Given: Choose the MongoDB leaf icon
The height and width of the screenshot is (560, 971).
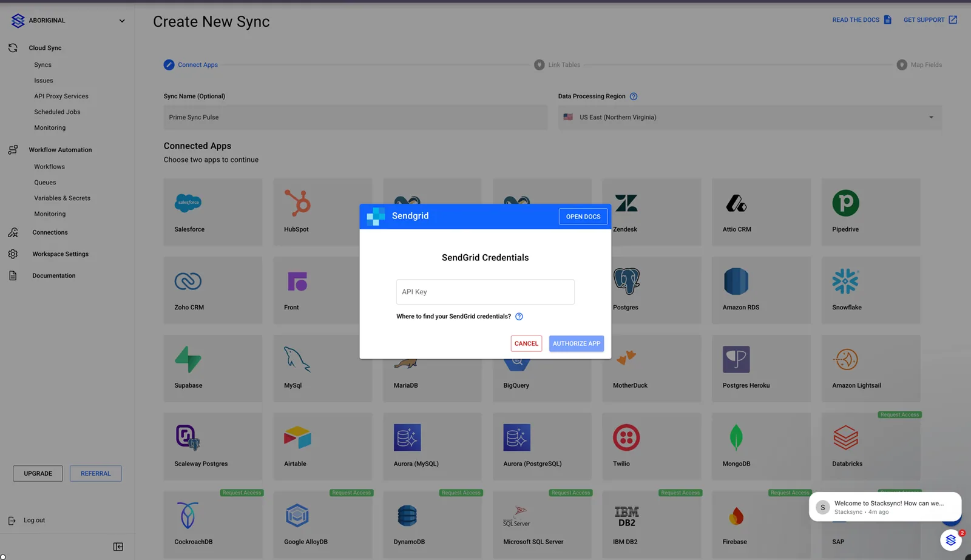Looking at the screenshot, I should 736,437.
